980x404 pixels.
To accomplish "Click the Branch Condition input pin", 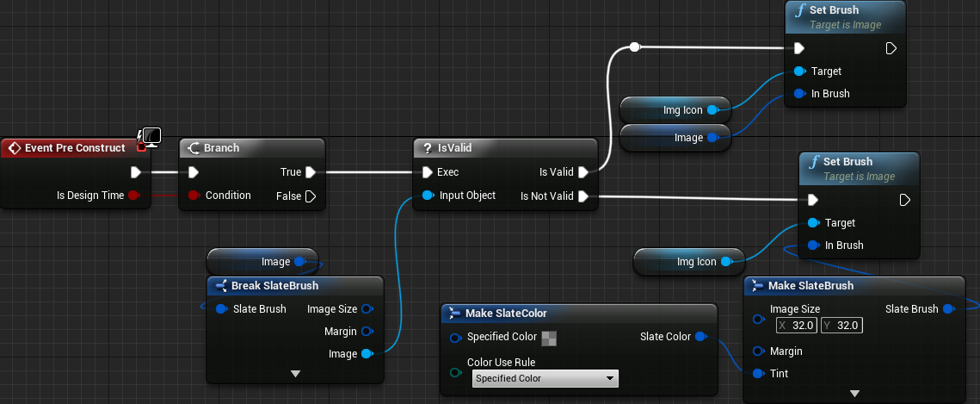I will pos(194,196).
